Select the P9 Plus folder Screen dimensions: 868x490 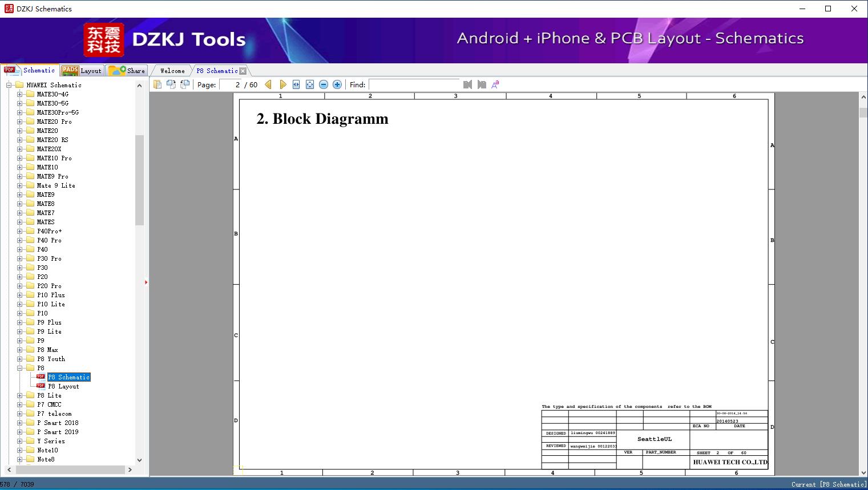[x=49, y=322]
